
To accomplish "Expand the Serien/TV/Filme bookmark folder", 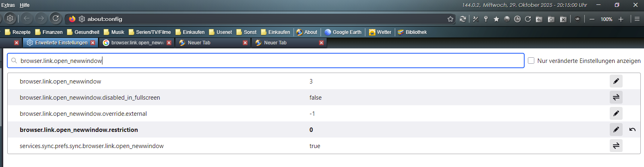I will pos(150,32).
